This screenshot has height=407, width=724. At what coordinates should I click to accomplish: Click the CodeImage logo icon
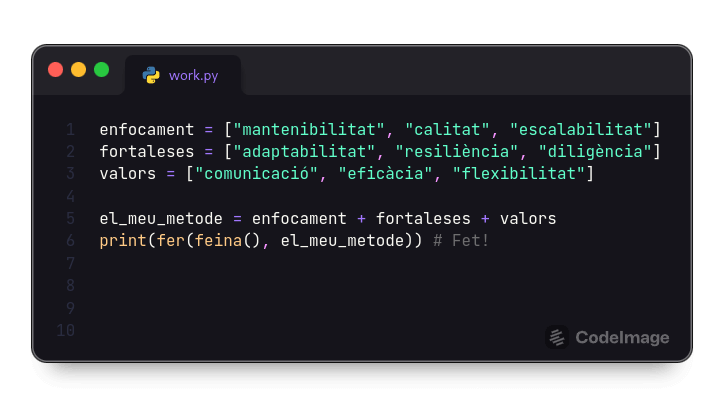click(x=557, y=337)
